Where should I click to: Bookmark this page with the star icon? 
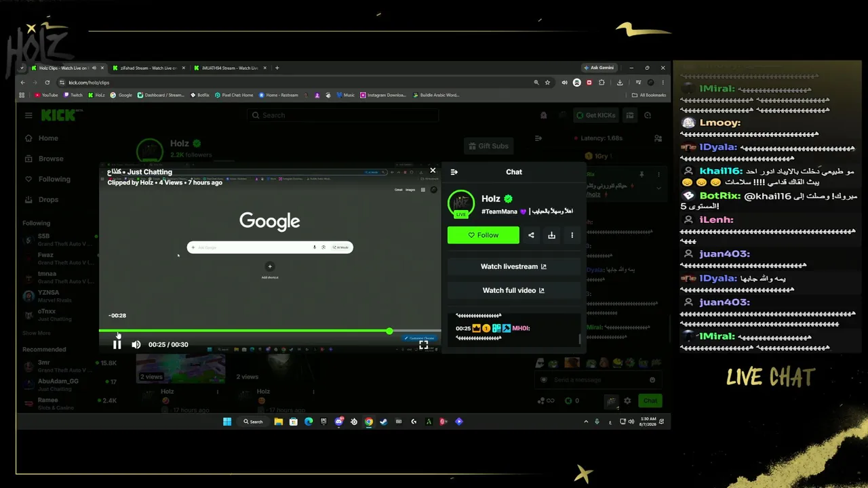tap(547, 83)
